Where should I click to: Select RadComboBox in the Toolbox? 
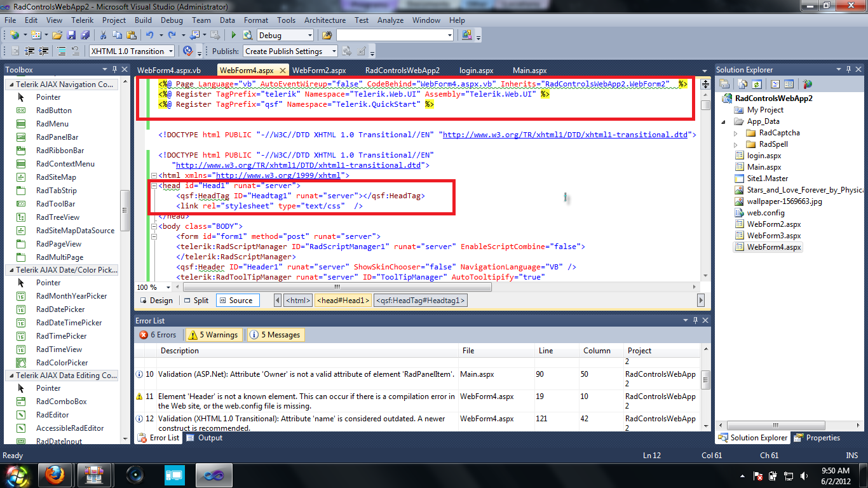click(62, 402)
